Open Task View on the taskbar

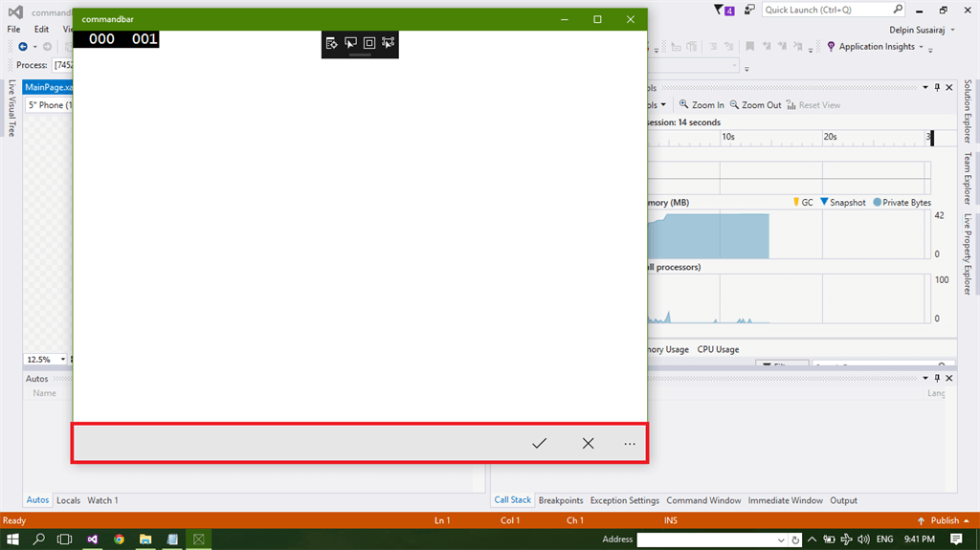point(64,539)
